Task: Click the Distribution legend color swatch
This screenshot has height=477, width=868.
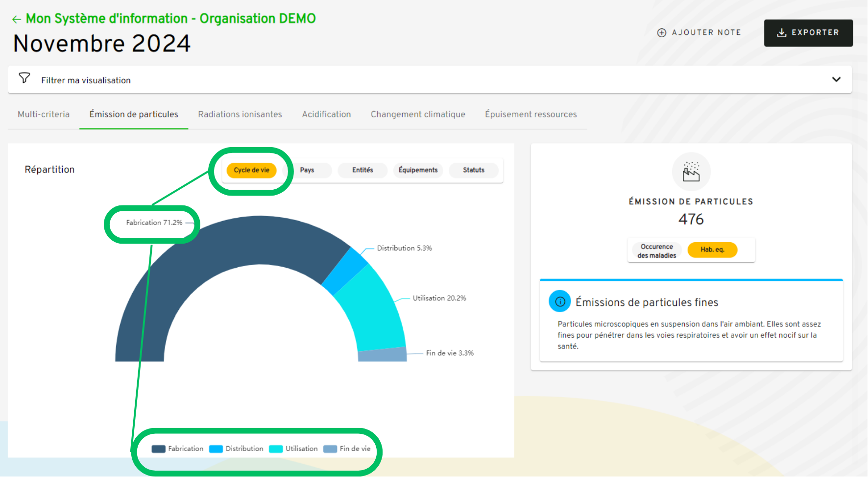Action: pos(216,449)
